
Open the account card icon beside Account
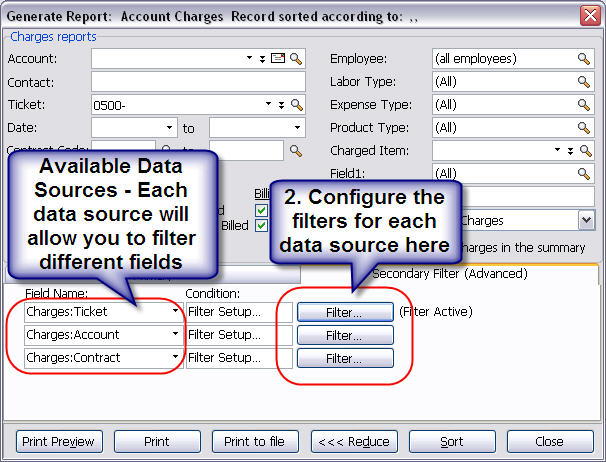click(278, 59)
